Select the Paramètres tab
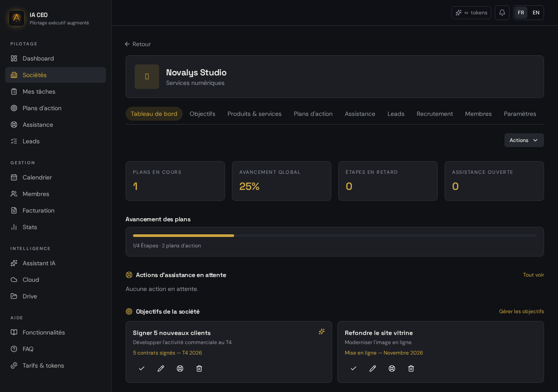 pyautogui.click(x=520, y=114)
